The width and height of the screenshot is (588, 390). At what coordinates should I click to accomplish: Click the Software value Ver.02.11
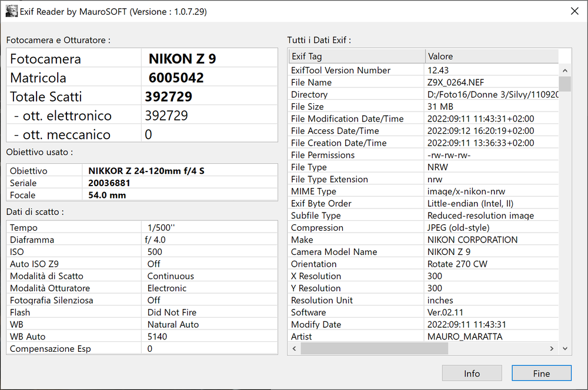tap(446, 312)
